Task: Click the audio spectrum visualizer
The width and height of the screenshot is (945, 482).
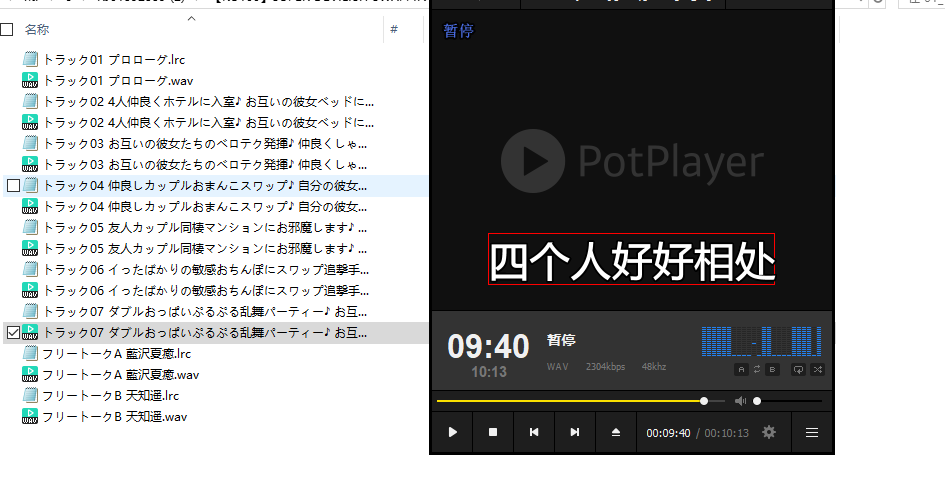Action: tap(762, 342)
